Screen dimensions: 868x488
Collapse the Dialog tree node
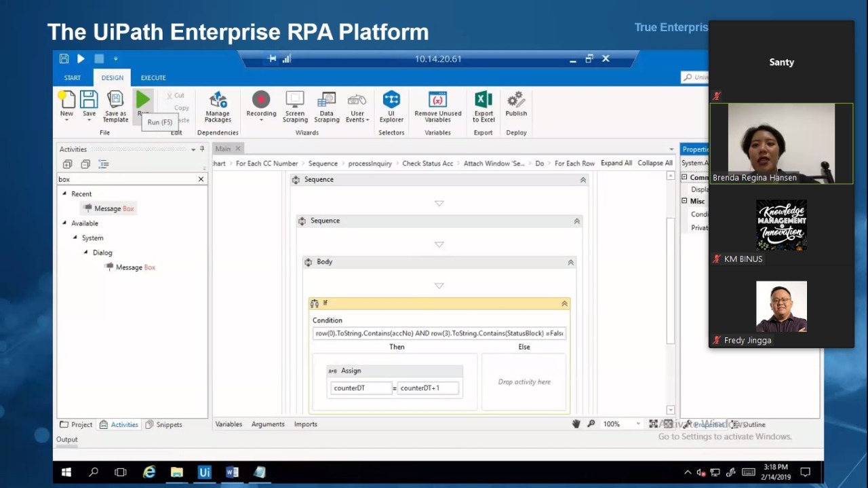point(86,252)
